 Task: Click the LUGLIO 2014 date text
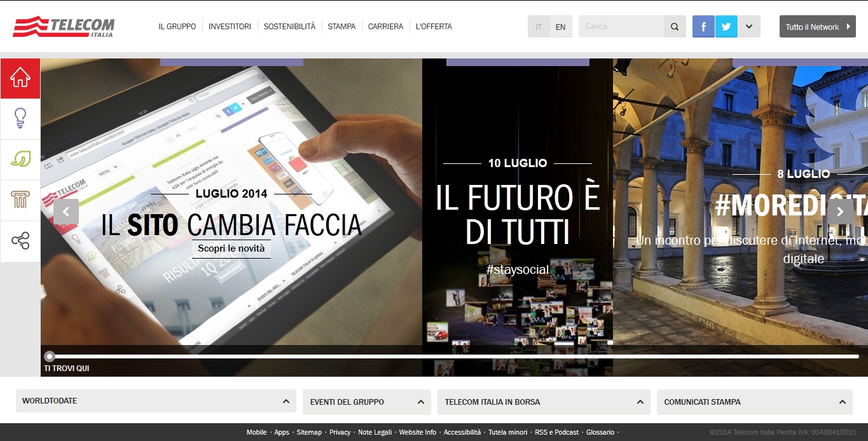(x=231, y=194)
